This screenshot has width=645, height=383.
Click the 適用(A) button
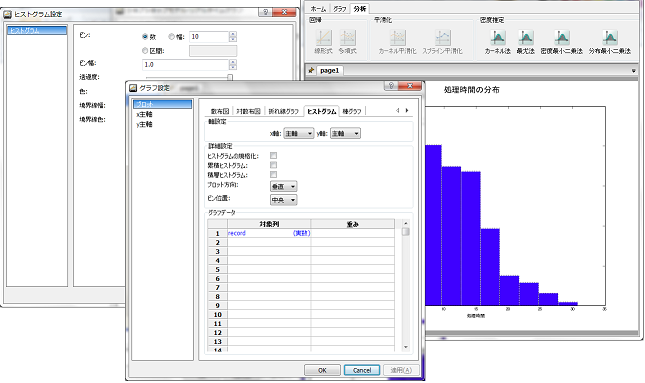click(x=401, y=370)
